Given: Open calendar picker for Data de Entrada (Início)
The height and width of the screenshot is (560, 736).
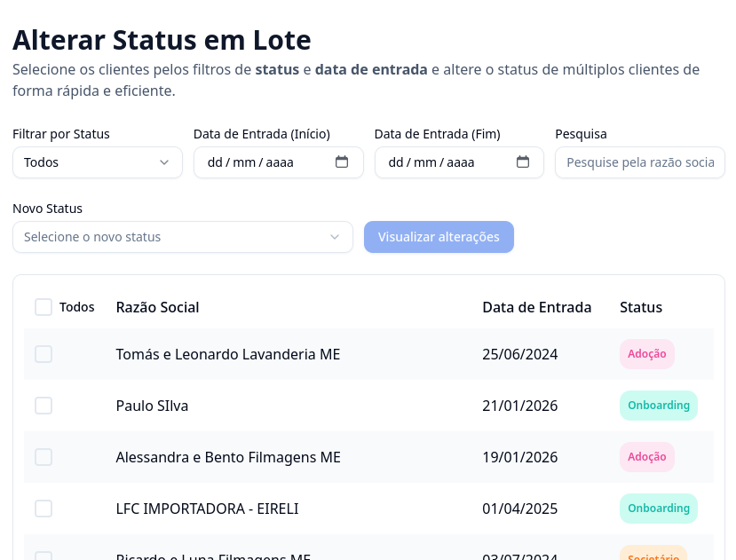Looking at the screenshot, I should pyautogui.click(x=341, y=162).
